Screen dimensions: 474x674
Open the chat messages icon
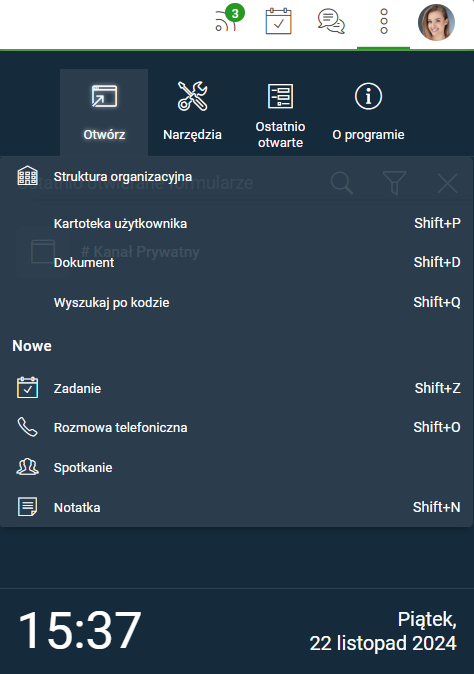(331, 21)
